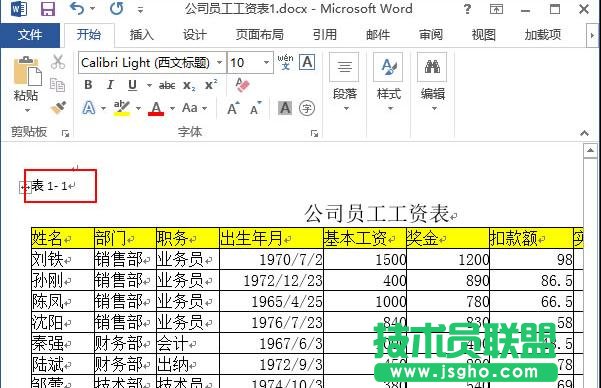The width and height of the screenshot is (601, 388).
Task: Click the 1972/12/23 date cell
Action: click(271, 280)
